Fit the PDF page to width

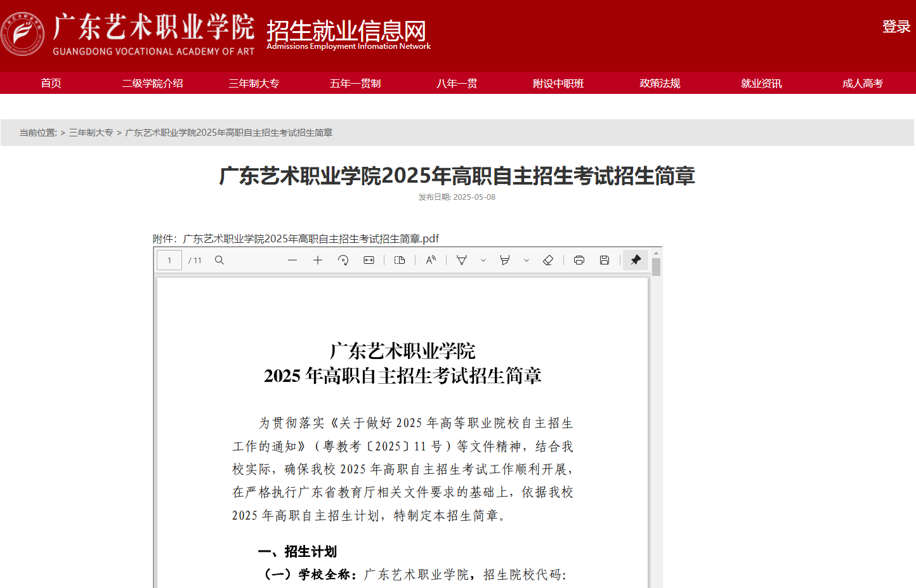(369, 260)
